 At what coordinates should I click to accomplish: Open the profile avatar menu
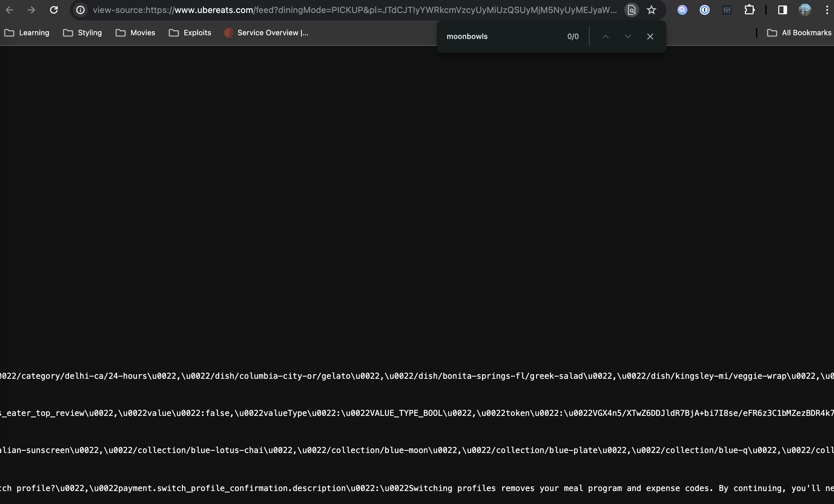tap(805, 10)
